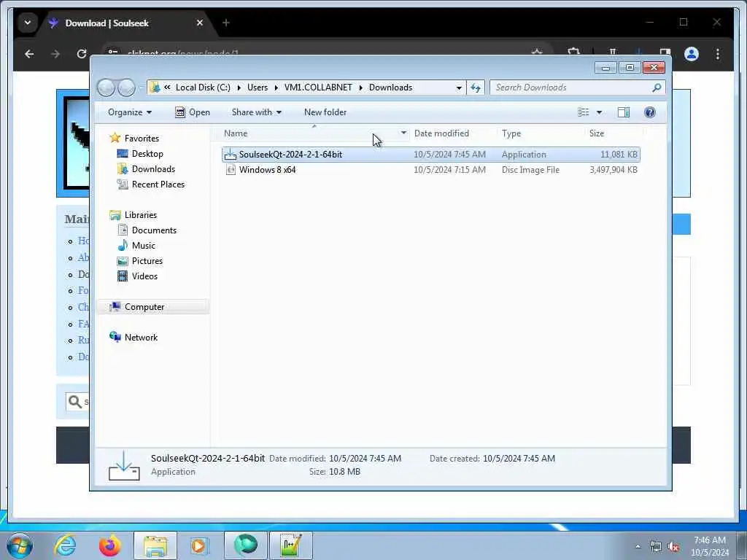Sort by Date modified column
The image size is (747, 560).
(441, 133)
